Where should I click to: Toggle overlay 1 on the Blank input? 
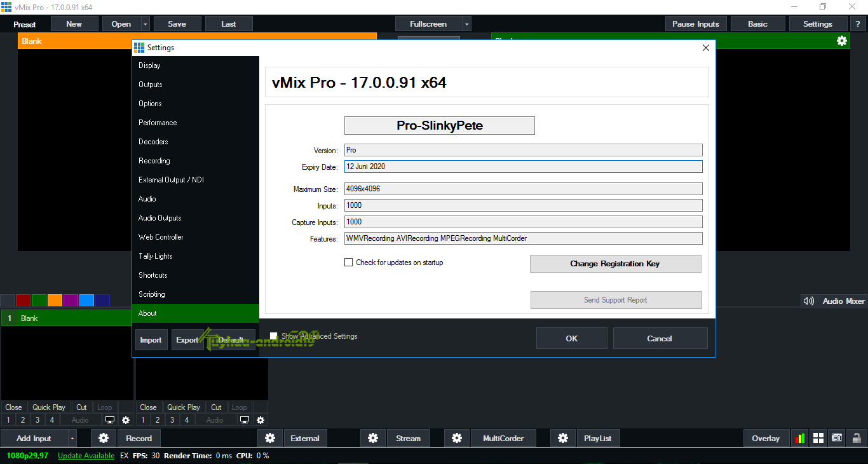click(x=8, y=420)
